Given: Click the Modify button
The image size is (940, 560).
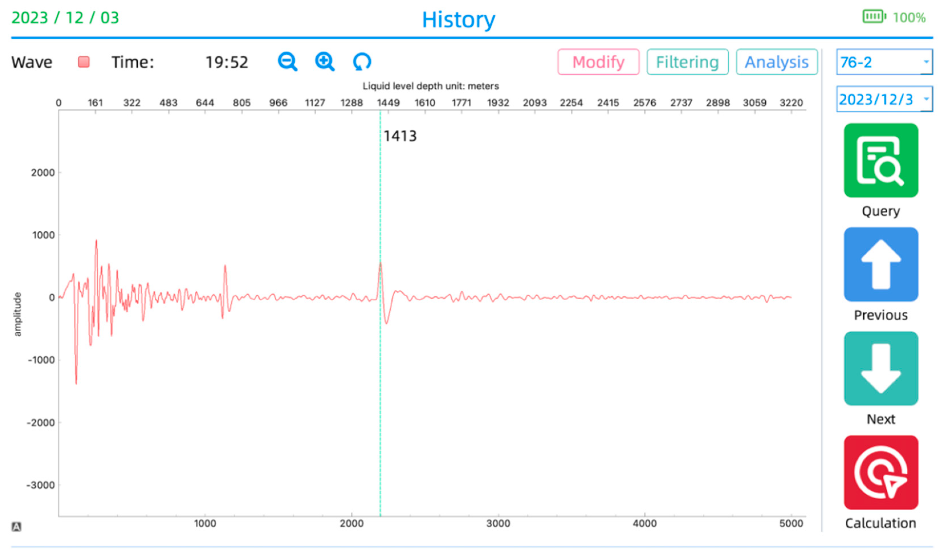Looking at the screenshot, I should point(598,62).
